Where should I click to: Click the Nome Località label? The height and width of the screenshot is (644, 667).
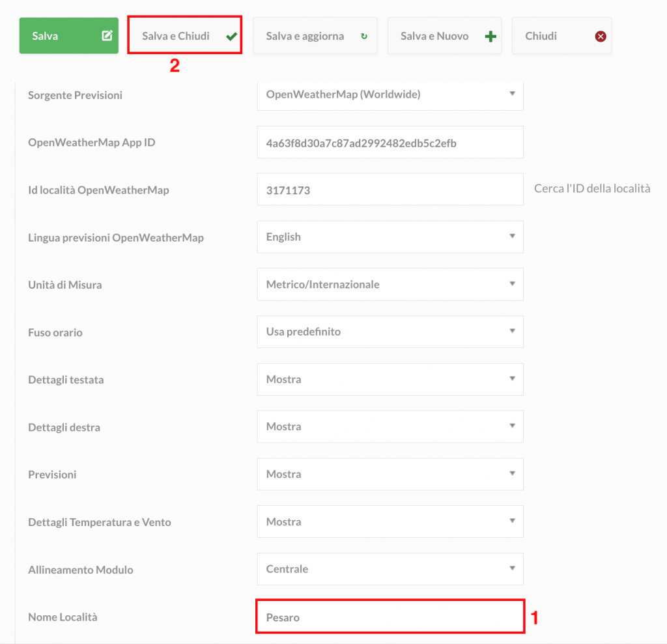pos(63,617)
